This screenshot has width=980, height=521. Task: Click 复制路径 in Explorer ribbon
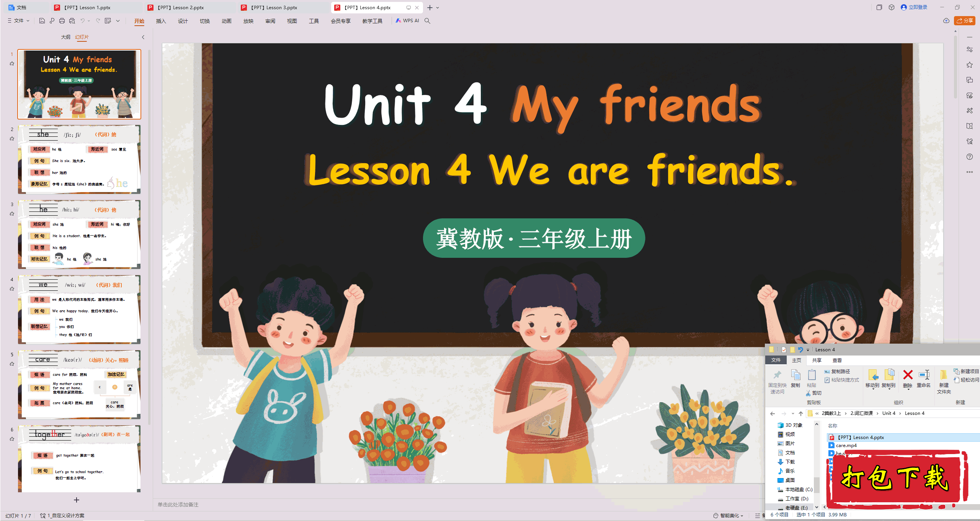click(837, 372)
